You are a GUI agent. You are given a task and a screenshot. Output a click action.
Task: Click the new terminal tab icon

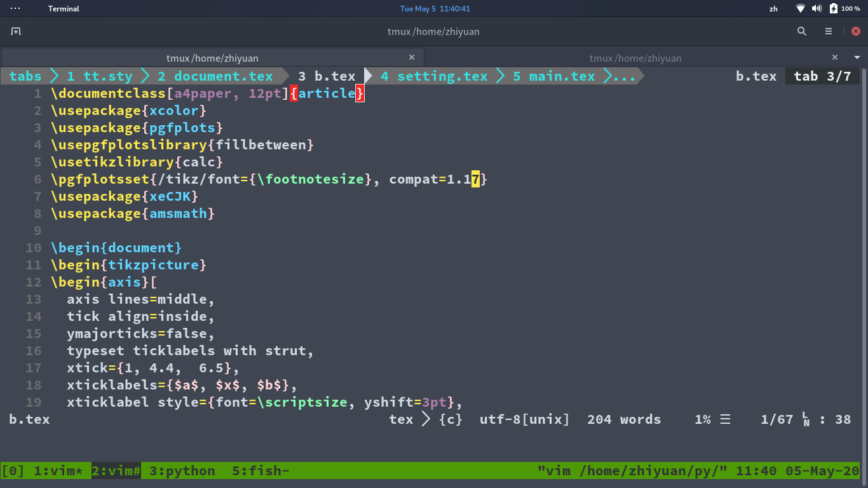[x=16, y=31]
